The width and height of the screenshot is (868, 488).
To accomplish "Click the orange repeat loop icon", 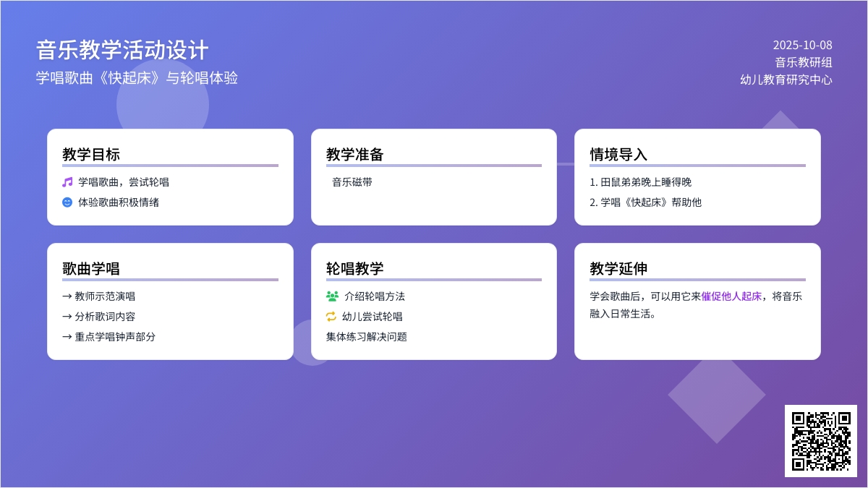I will 331,317.
